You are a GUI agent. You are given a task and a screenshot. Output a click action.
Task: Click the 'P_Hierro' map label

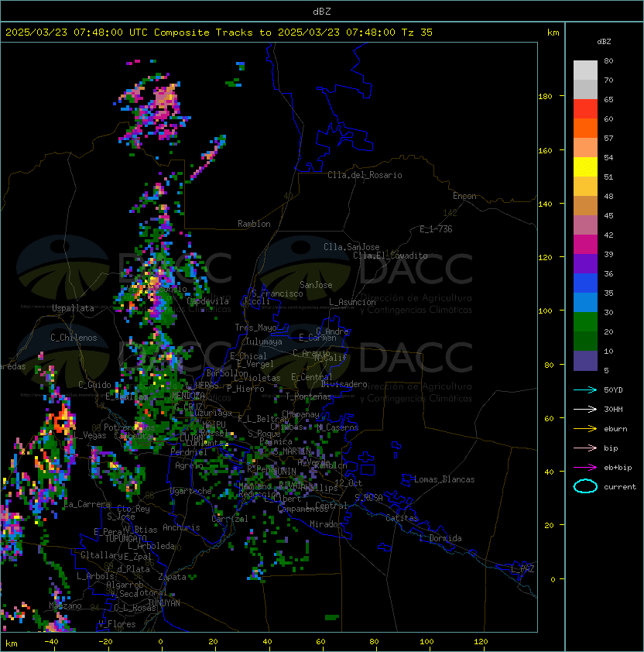click(x=245, y=389)
